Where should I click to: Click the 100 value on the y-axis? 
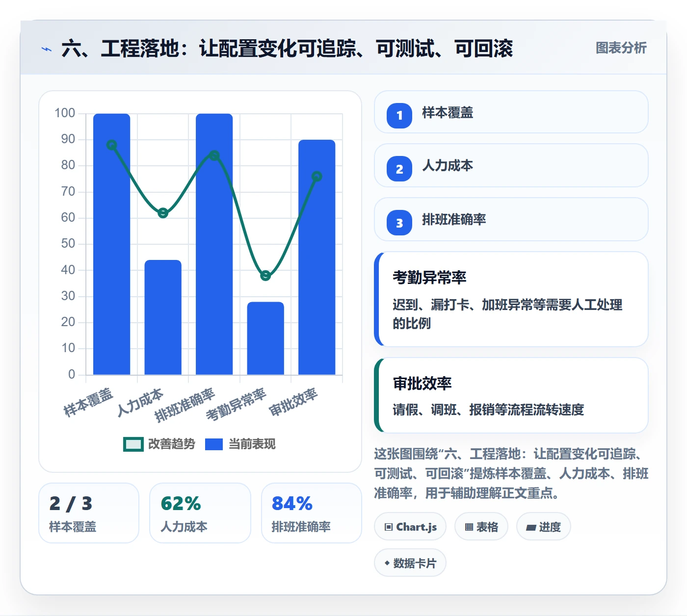pos(65,113)
